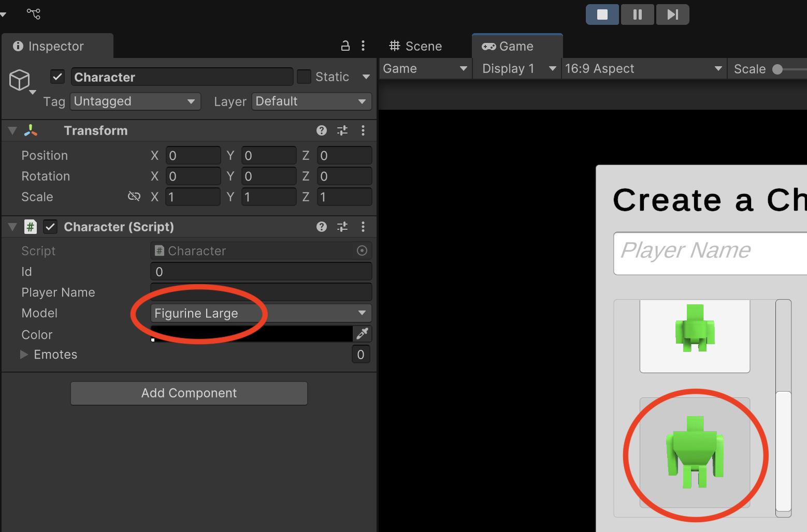Toggle the Character active checkbox

point(57,77)
